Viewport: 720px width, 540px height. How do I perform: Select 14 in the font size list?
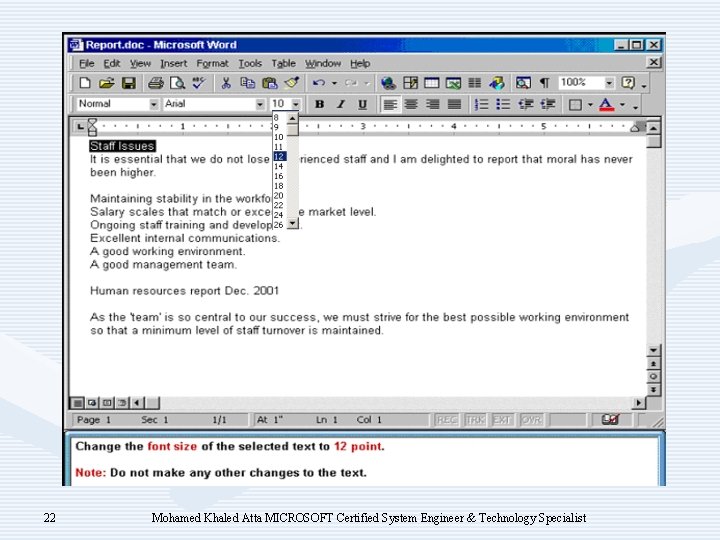point(280,166)
